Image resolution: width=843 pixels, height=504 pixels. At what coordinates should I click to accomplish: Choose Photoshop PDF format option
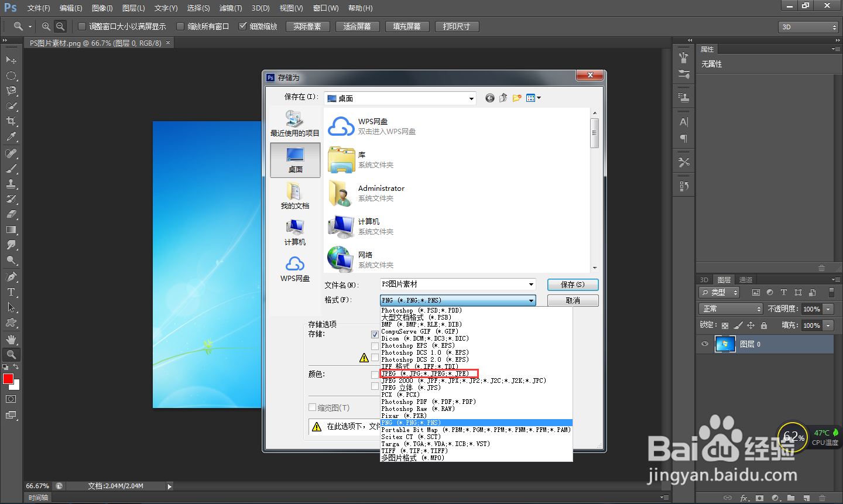pyautogui.click(x=429, y=402)
